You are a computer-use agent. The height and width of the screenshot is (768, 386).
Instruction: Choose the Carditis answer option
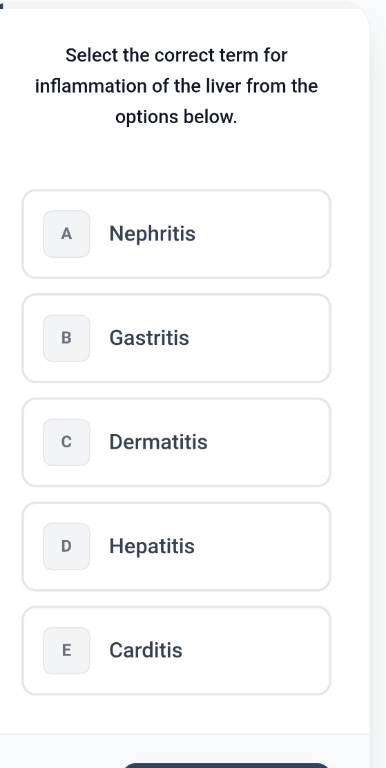(x=176, y=650)
